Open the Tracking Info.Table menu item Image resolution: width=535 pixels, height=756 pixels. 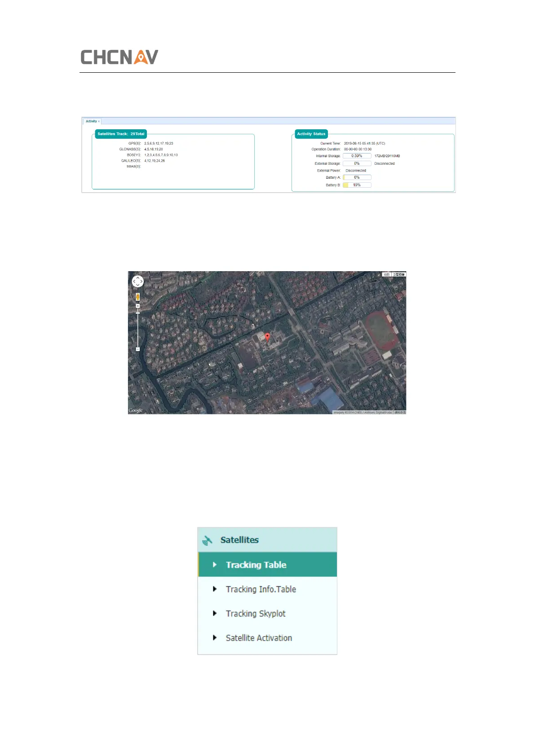tap(267, 589)
